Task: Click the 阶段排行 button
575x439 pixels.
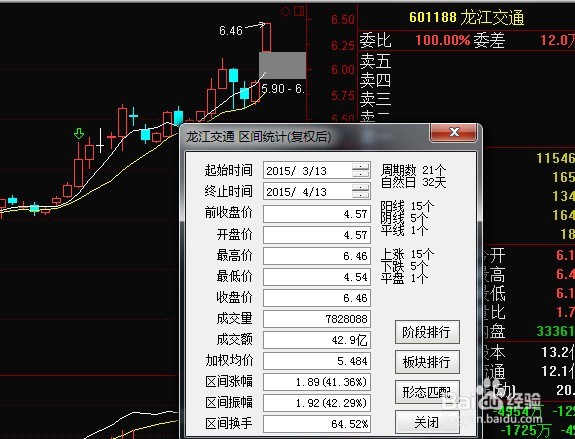Action: coord(427,332)
